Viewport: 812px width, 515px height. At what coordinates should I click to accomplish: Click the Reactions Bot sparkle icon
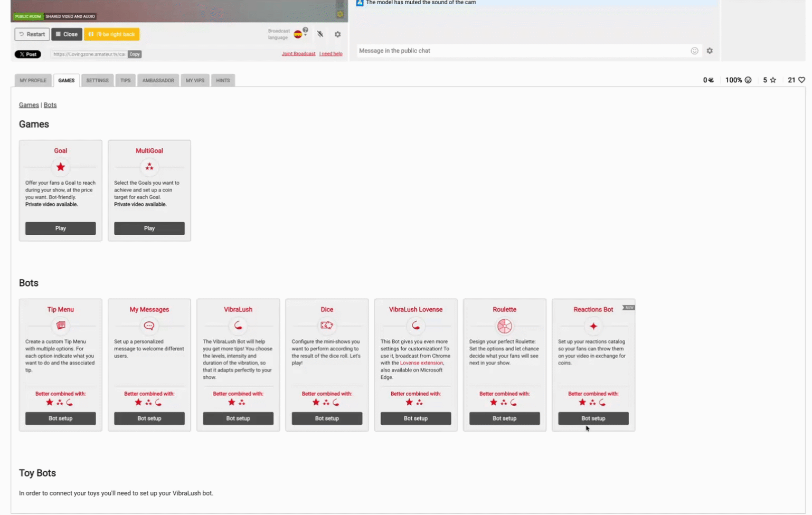coord(593,326)
